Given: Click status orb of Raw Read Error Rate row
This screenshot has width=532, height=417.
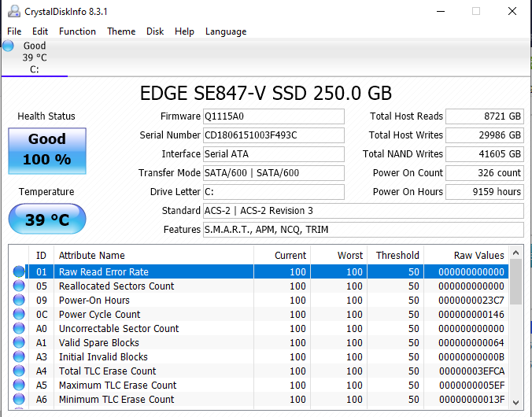Looking at the screenshot, I should point(19,271).
